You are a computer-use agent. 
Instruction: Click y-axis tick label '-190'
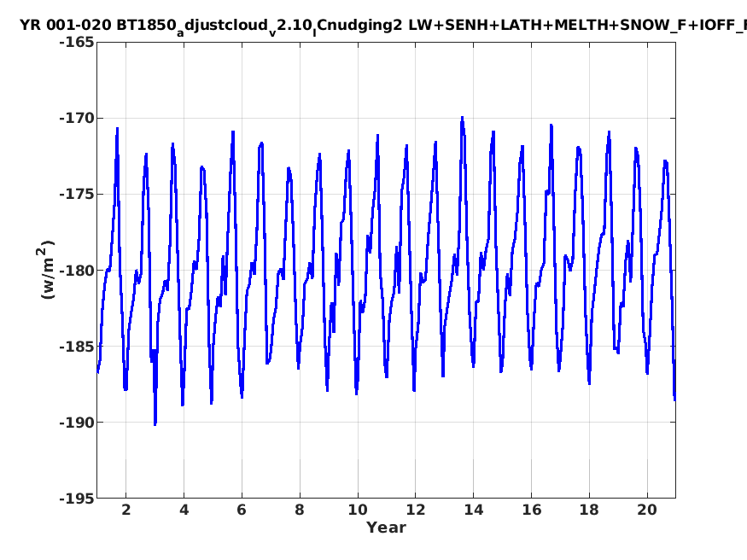point(77,422)
